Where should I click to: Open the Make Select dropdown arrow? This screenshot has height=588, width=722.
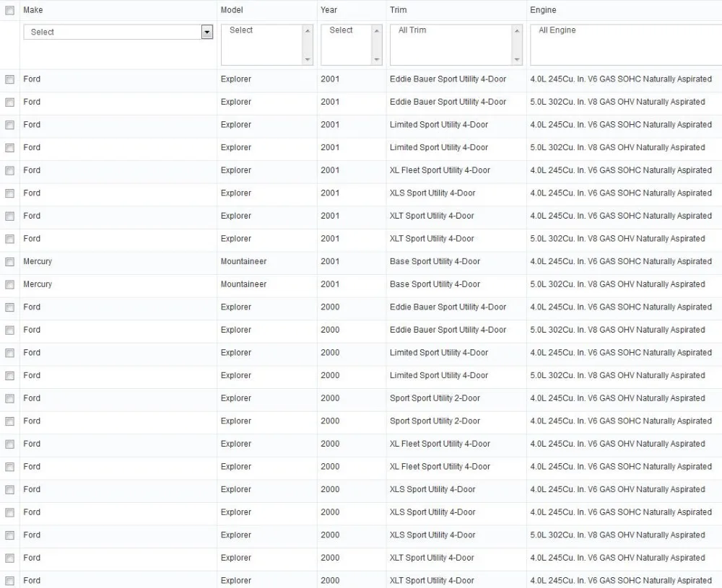coord(207,32)
